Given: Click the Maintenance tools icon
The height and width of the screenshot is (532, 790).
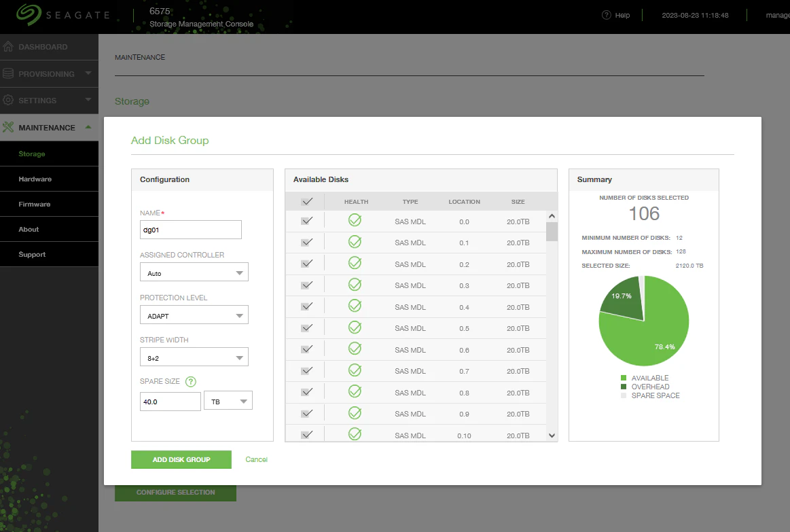Looking at the screenshot, I should [8, 127].
